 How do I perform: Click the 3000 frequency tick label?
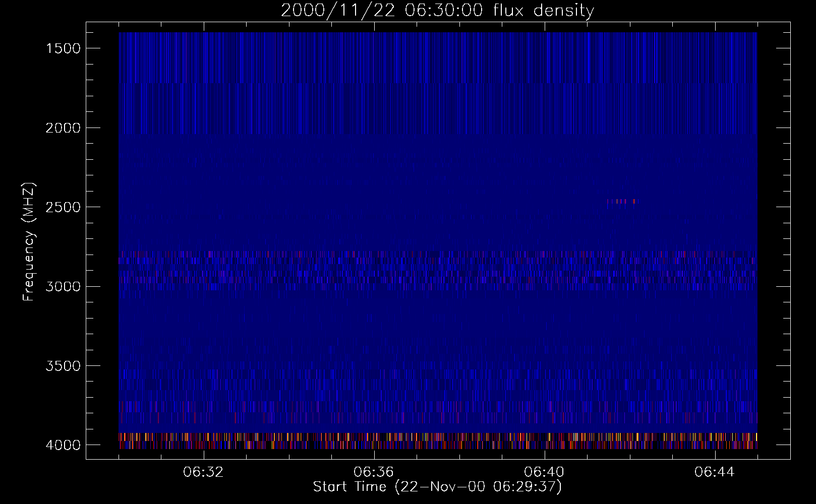coord(63,287)
